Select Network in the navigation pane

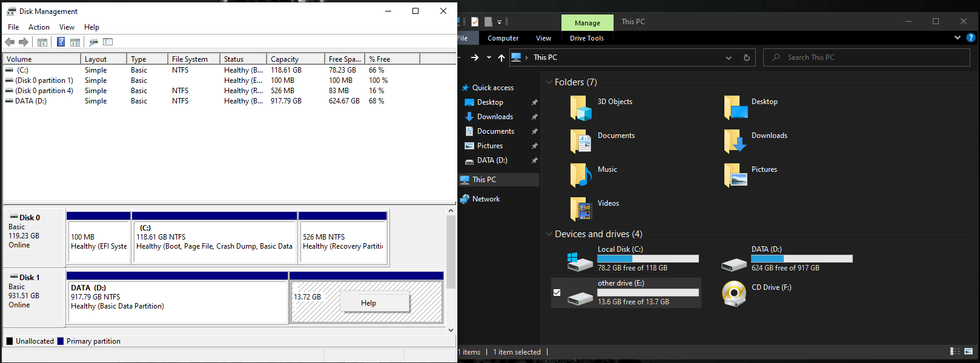486,199
